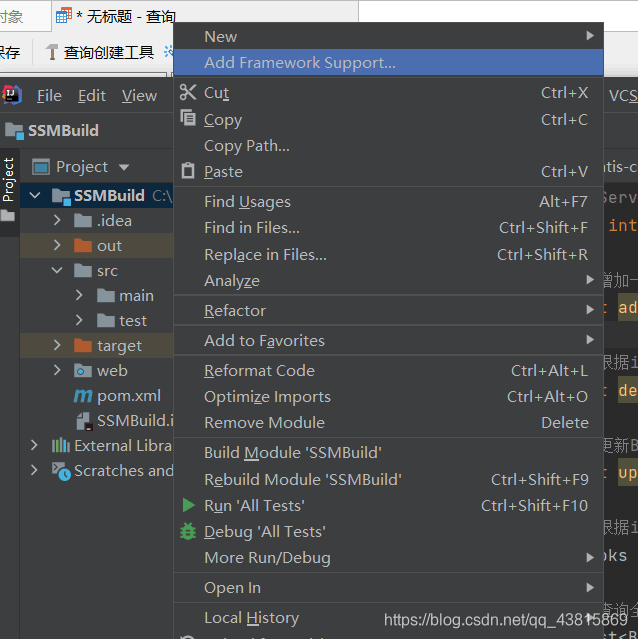Expand the target folder arrow
This screenshot has height=639, width=638.
57,345
